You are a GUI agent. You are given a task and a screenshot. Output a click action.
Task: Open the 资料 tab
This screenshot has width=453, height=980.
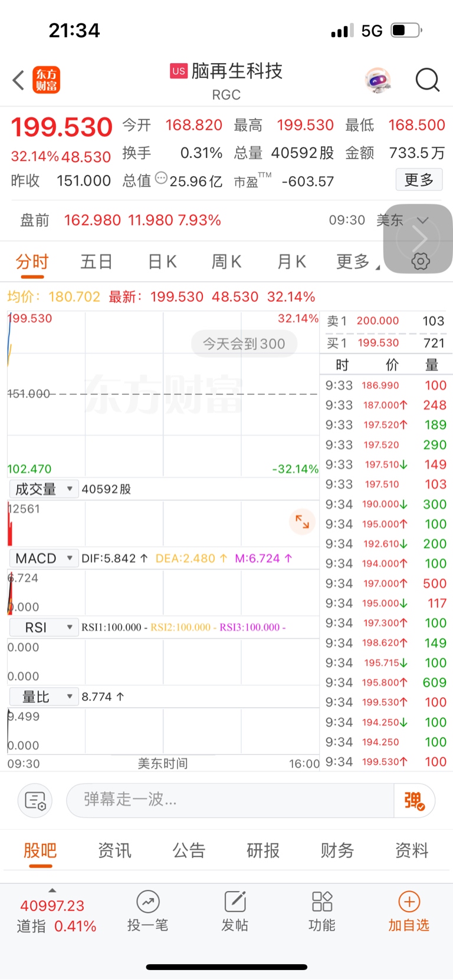(x=412, y=850)
